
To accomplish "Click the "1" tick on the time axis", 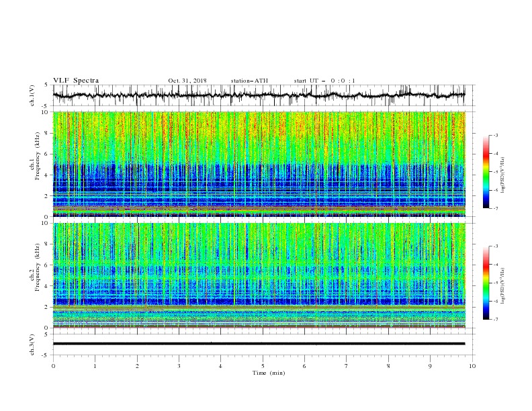I will (x=95, y=366).
